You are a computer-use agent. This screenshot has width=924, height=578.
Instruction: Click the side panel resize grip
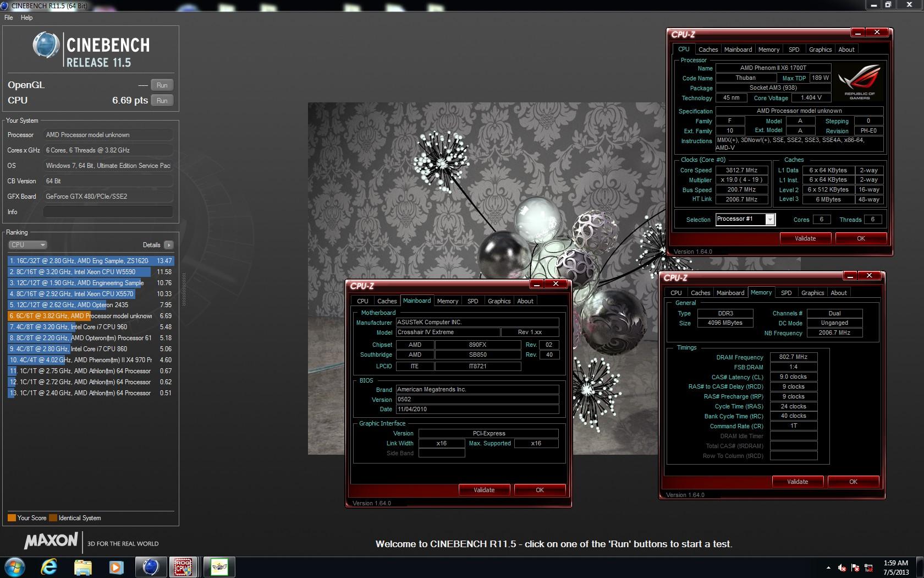tap(184, 290)
